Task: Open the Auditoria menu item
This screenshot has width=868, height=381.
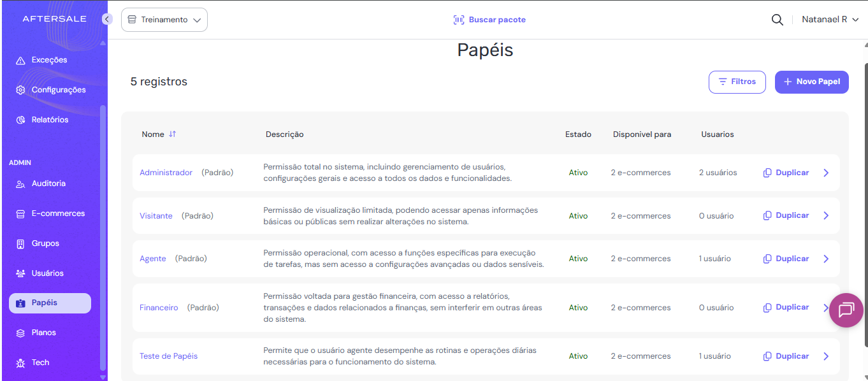Action: 48,183
